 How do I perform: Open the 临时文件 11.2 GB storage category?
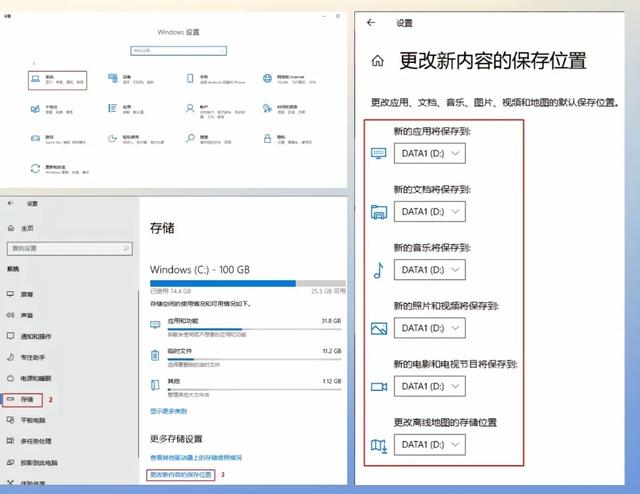(246, 358)
